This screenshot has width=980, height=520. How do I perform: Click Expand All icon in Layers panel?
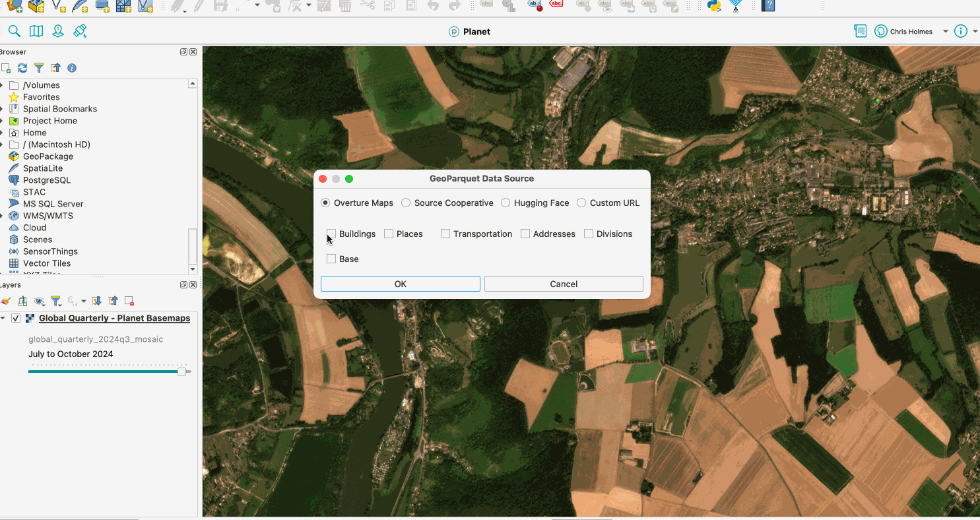[97, 301]
